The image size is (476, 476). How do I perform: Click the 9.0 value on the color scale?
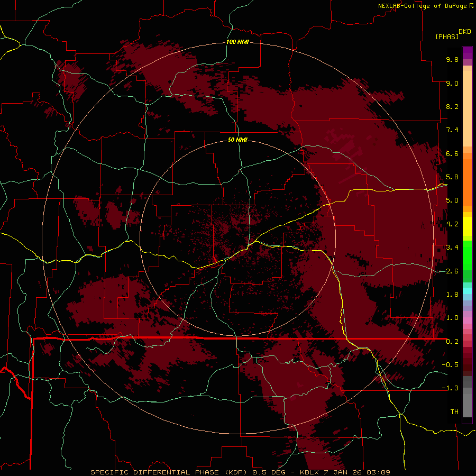click(452, 83)
